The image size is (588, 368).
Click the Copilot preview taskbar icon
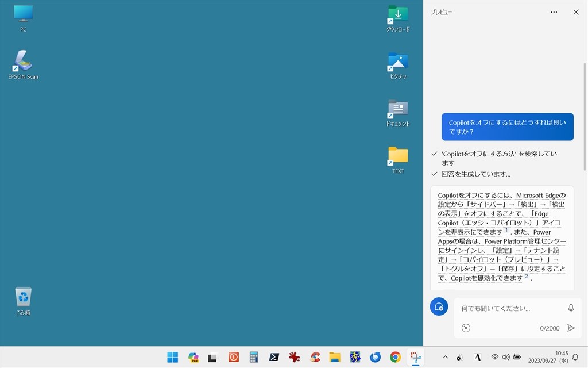click(193, 357)
